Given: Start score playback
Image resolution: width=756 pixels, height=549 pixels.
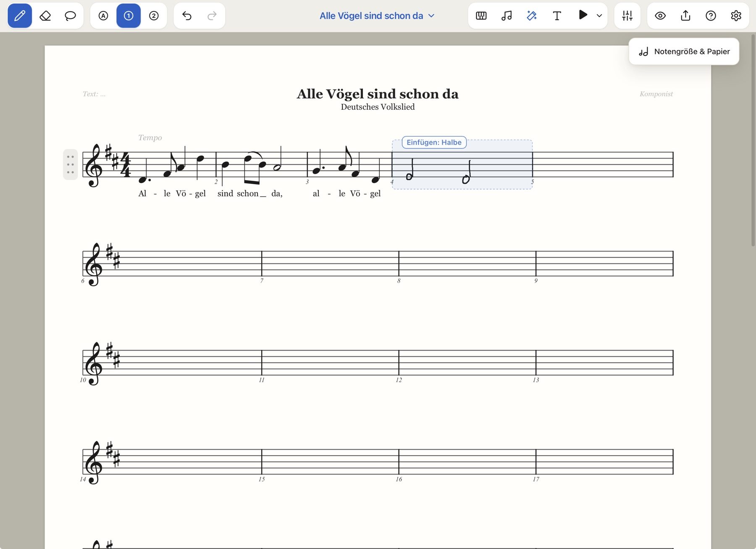Looking at the screenshot, I should coord(583,15).
